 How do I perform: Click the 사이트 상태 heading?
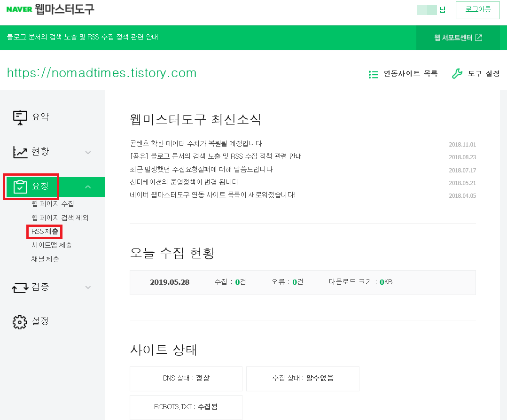164,350
